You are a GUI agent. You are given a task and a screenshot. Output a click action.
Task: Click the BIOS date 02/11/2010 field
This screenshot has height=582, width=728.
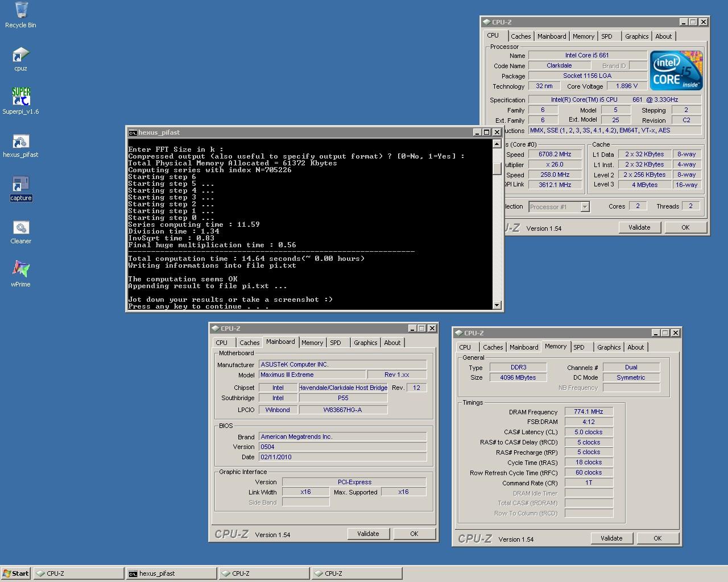click(342, 457)
